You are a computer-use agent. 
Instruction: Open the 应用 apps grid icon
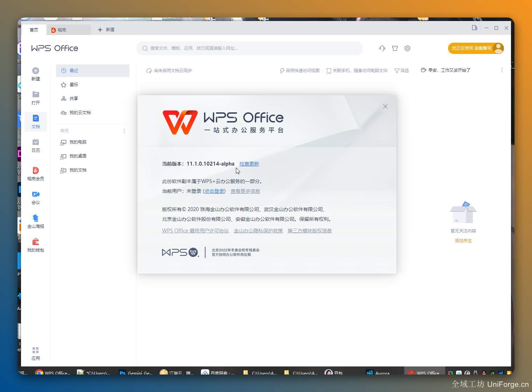[x=36, y=350]
